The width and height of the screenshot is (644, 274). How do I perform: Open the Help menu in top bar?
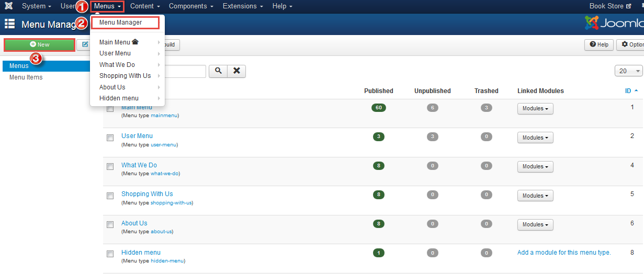pos(283,6)
